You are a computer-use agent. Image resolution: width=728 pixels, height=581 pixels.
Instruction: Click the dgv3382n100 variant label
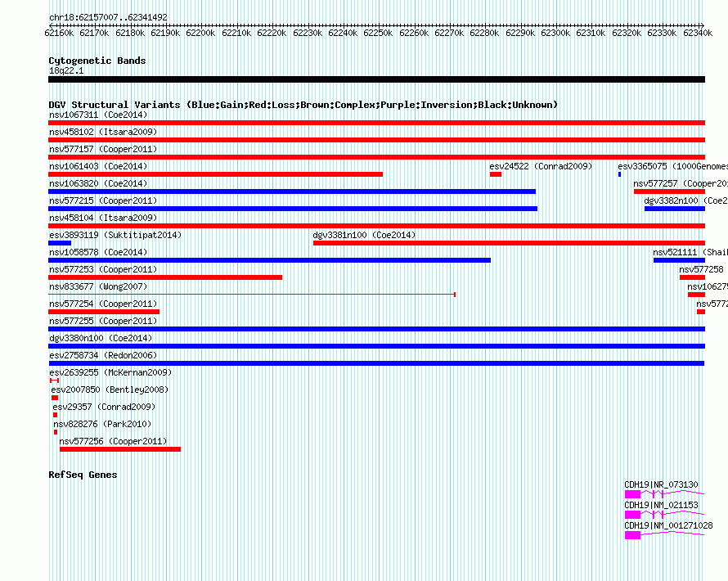coord(685,200)
